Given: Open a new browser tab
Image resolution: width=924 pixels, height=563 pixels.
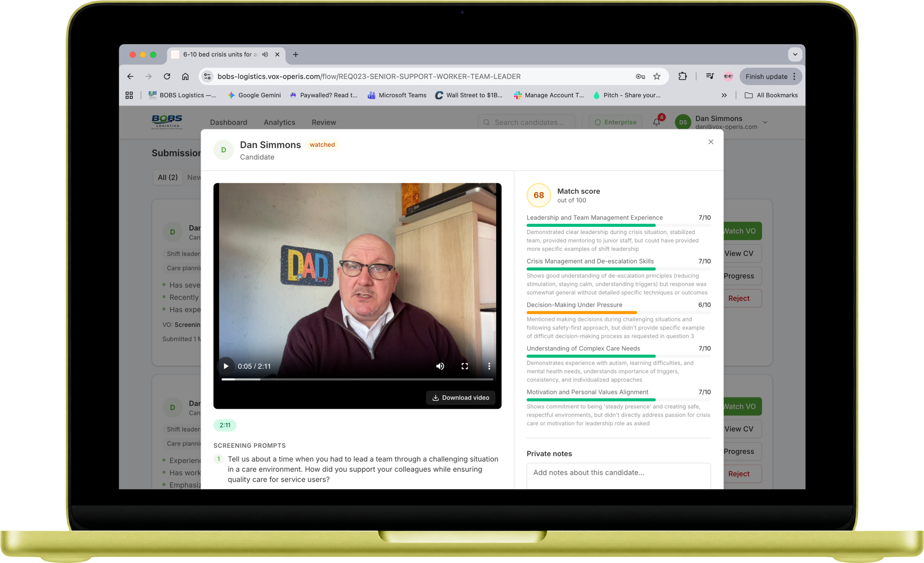Looking at the screenshot, I should click(x=296, y=54).
